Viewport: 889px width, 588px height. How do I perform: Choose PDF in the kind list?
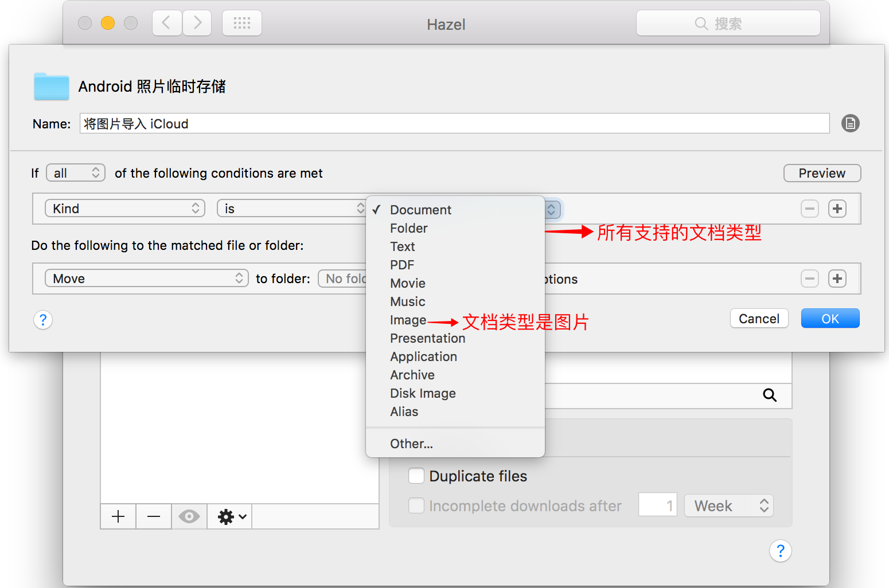click(401, 265)
